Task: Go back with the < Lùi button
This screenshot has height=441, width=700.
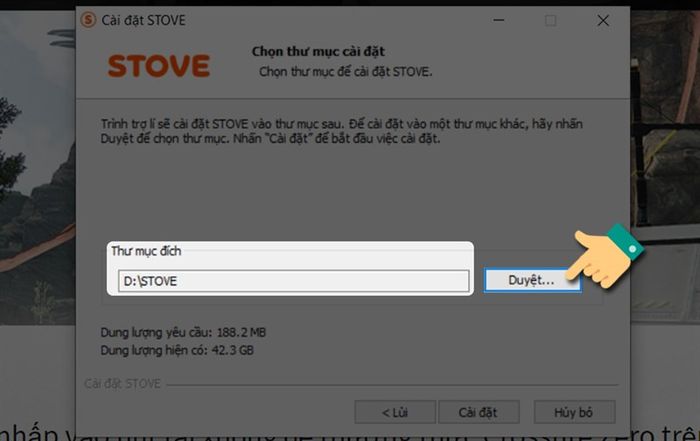Action: pyautogui.click(x=395, y=412)
